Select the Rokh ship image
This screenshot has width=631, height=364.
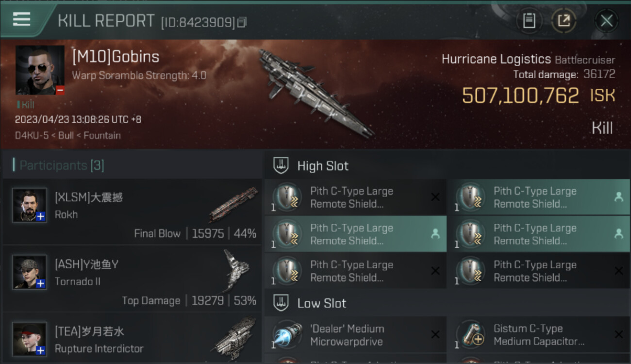233,204
